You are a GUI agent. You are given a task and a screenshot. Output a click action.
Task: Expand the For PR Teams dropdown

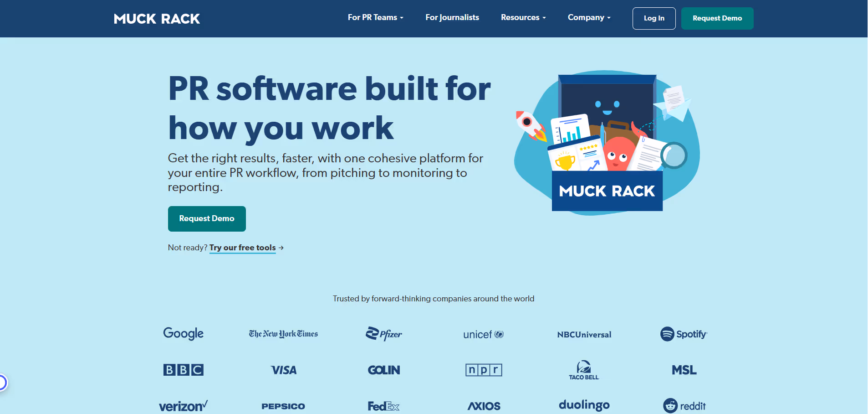tap(375, 18)
